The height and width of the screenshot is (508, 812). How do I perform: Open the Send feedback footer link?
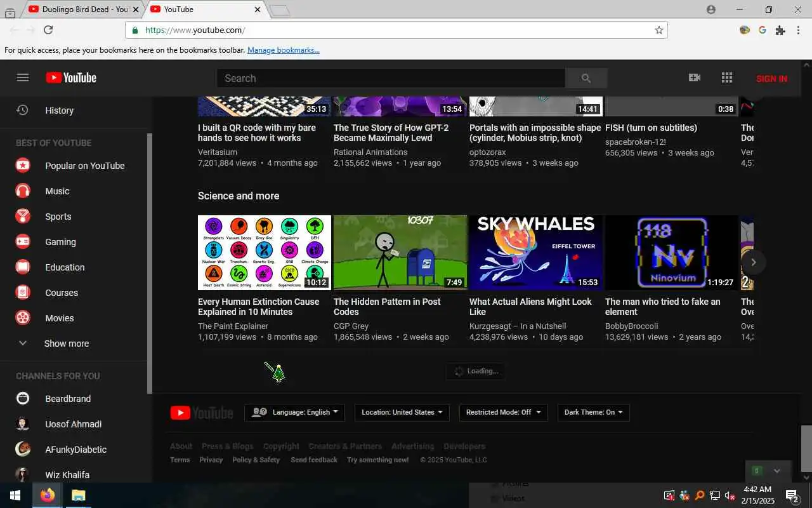314,460
